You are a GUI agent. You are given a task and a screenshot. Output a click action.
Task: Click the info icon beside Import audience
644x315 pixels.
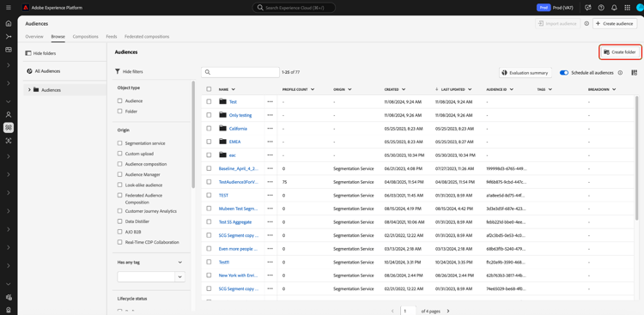[586, 24]
